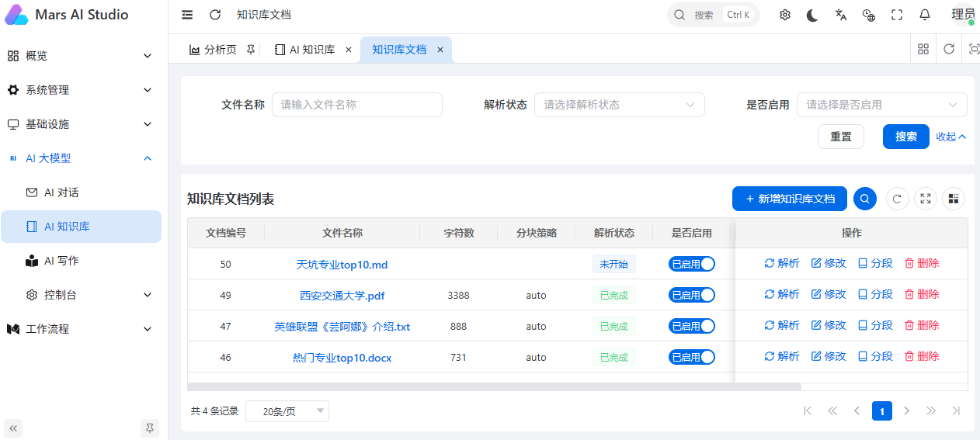
Task: Open file link 热门专业top10.docx
Action: tap(342, 358)
